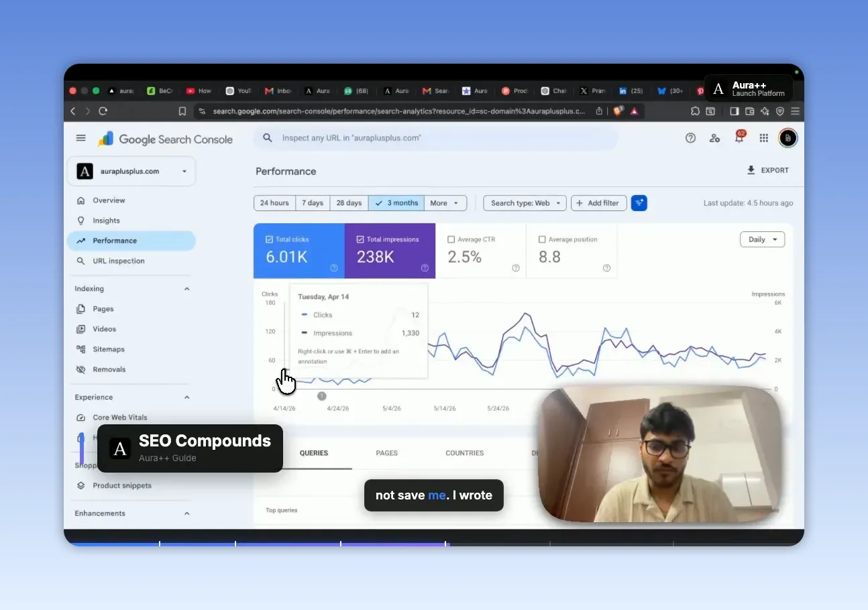Toggle the browser sidebar panel icon
Screen dimensions: 868x610
734,111
